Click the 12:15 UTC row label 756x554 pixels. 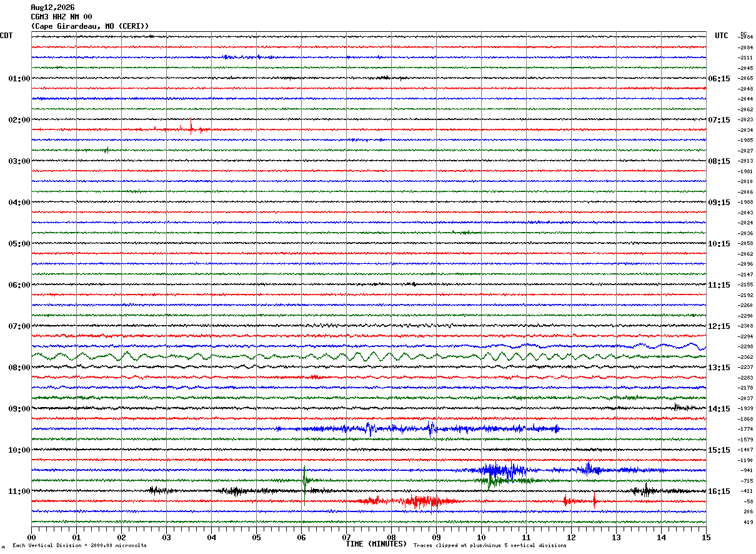pos(719,326)
